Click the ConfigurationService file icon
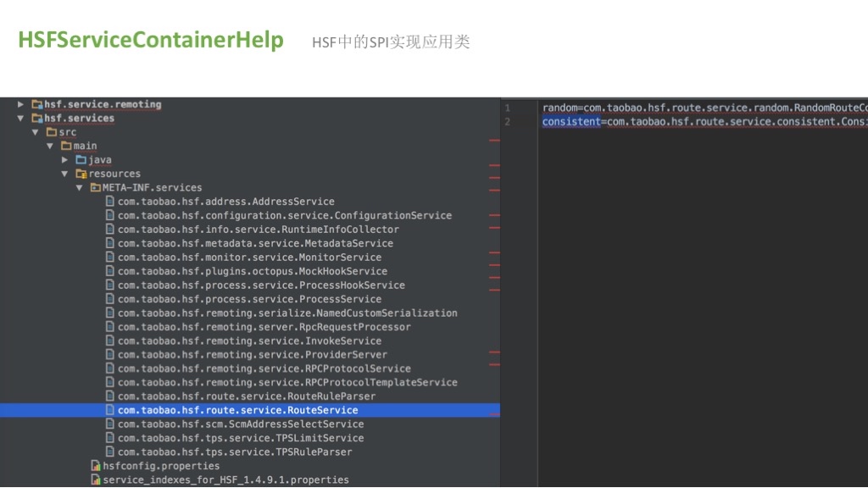 (109, 214)
